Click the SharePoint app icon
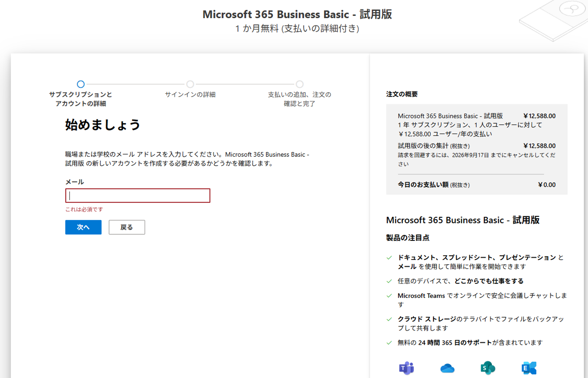 pyautogui.click(x=488, y=368)
